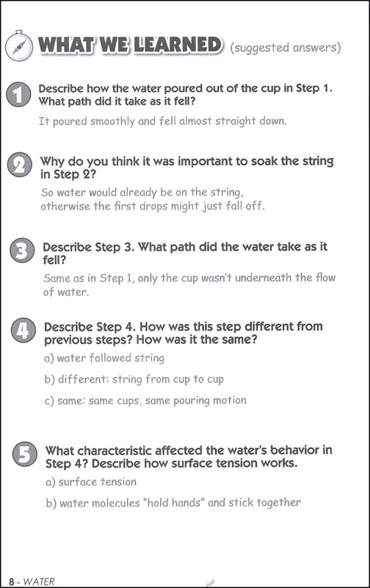Click the compass icon beside the heading
The height and width of the screenshot is (588, 370).
click(x=18, y=46)
